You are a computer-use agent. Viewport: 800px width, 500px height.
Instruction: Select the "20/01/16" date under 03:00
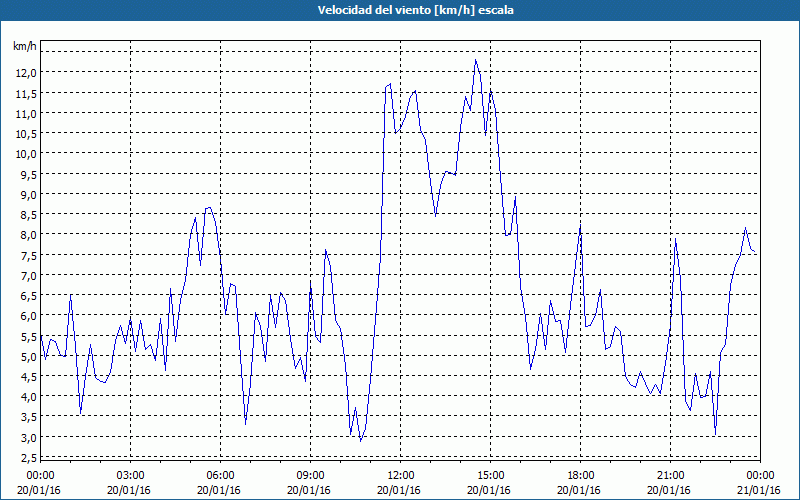[129, 490]
